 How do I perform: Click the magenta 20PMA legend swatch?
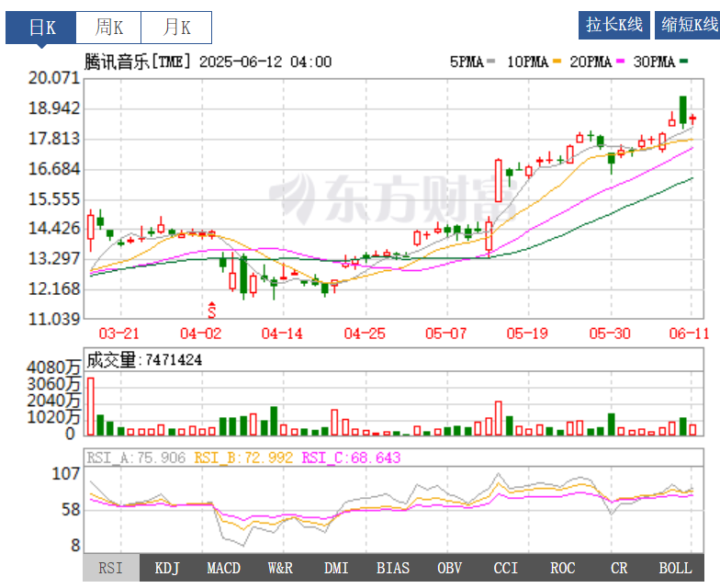[620, 61]
